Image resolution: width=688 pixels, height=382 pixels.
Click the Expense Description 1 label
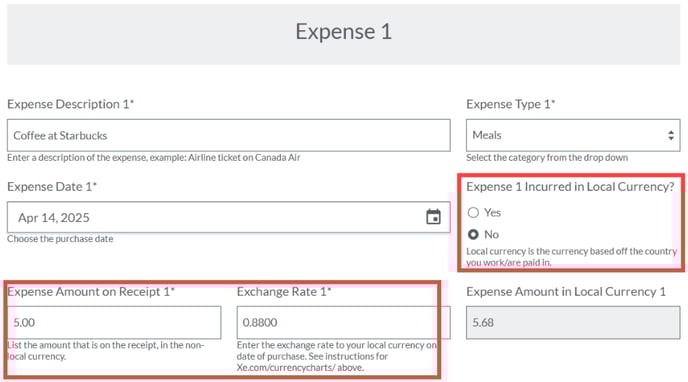tap(70, 104)
